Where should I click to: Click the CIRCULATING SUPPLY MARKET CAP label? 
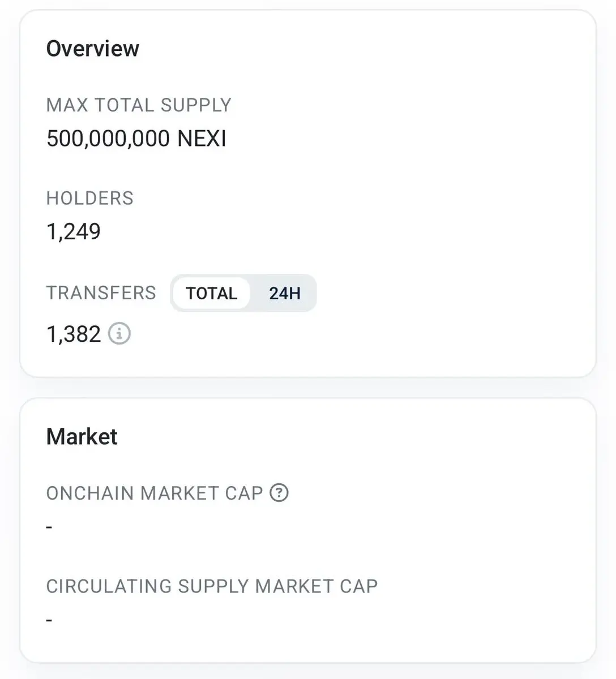(x=212, y=586)
